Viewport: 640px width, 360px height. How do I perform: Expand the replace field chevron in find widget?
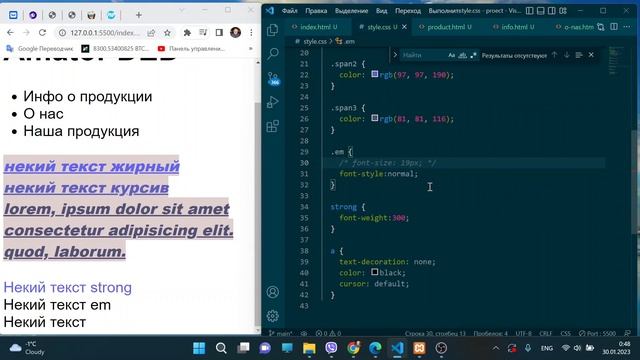[395, 55]
